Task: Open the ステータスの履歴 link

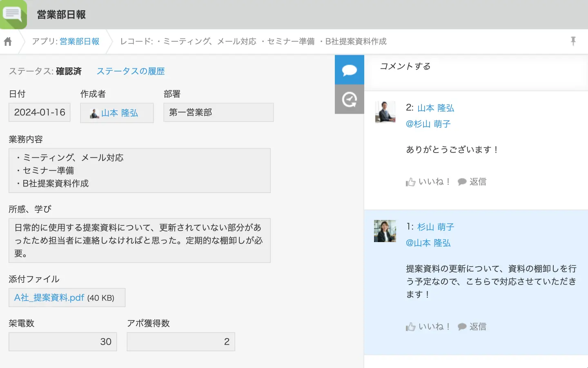Action: point(131,71)
